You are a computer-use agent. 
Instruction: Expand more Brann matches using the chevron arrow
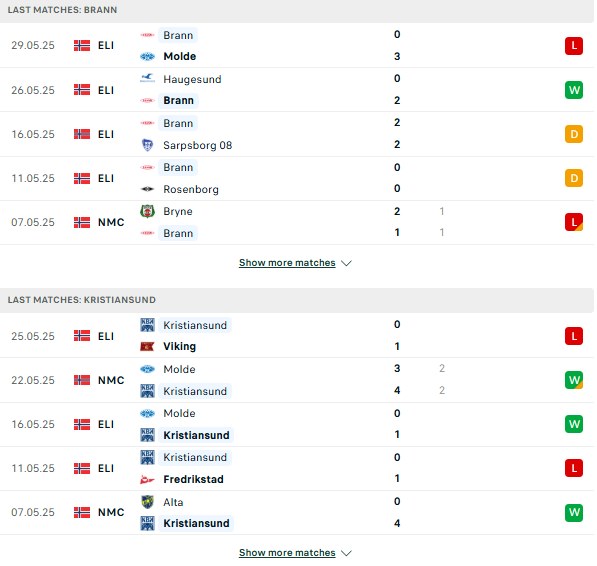point(346,263)
